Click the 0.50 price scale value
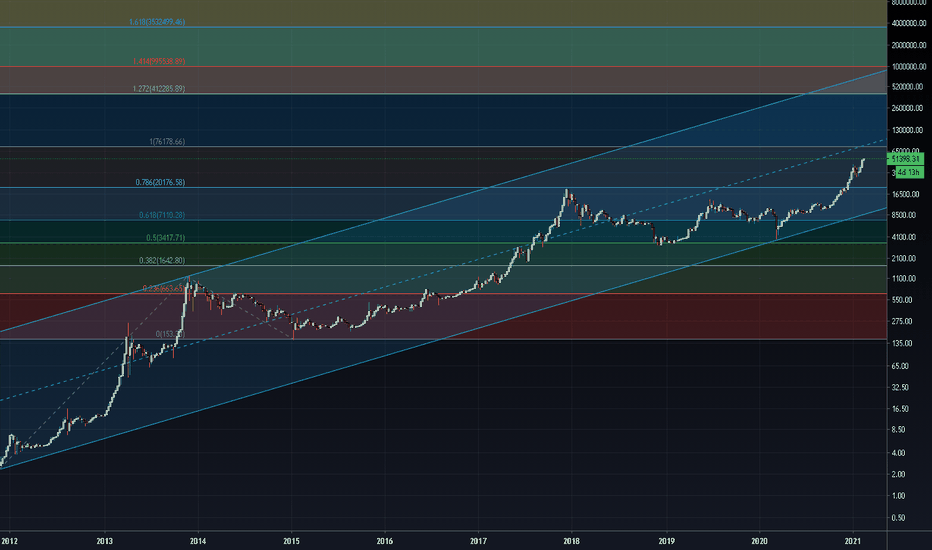The width and height of the screenshot is (932, 550). (x=899, y=518)
